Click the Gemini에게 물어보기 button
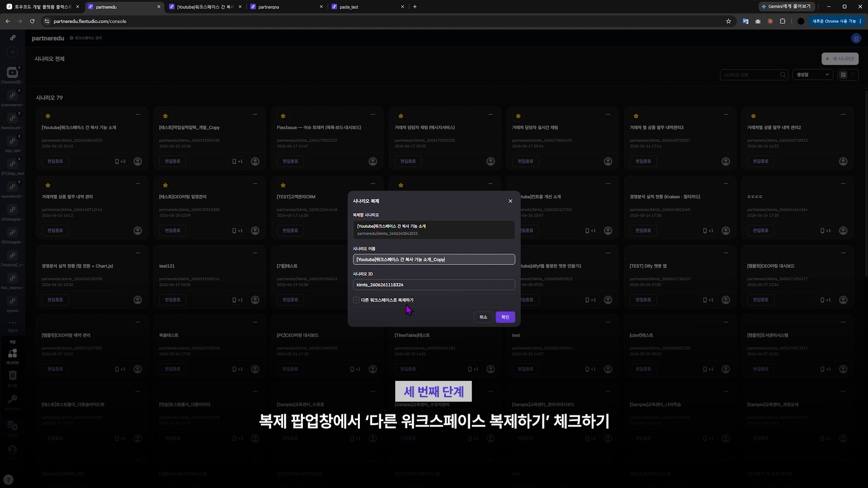This screenshot has height=488, width=868. (x=786, y=7)
